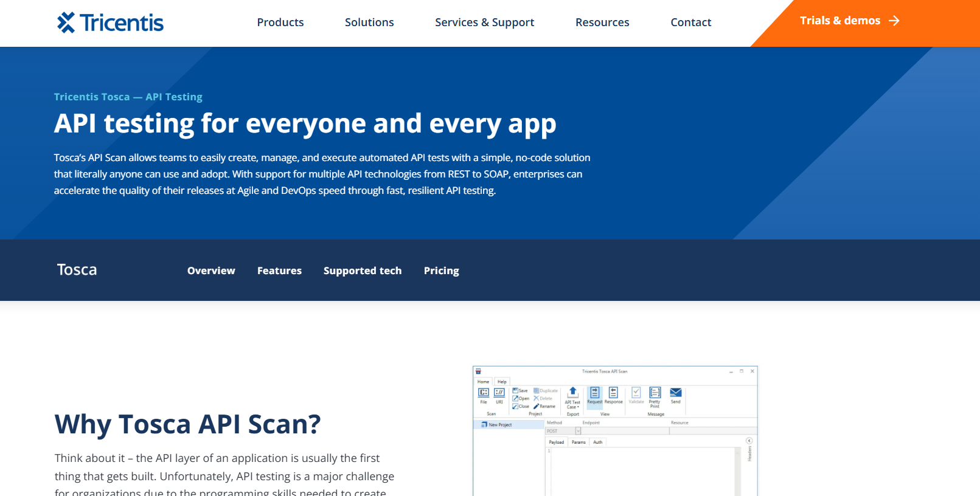Go to the Features section tab
The image size is (980, 496).
point(279,270)
